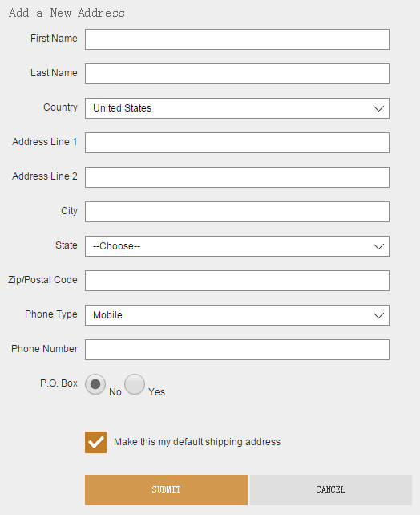420x515 pixels.
Task: Click the Add a New Address heading
Action: click(x=67, y=13)
